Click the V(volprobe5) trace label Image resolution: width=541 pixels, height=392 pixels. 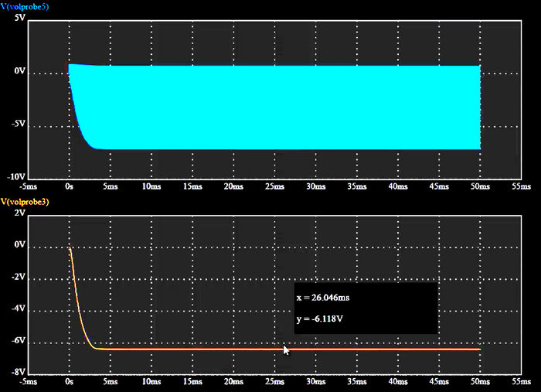click(x=25, y=6)
